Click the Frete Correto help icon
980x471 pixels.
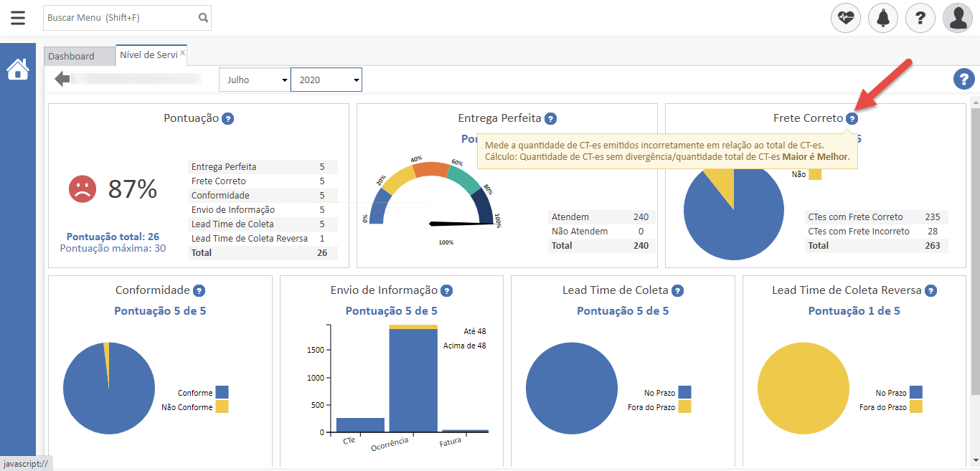(852, 119)
